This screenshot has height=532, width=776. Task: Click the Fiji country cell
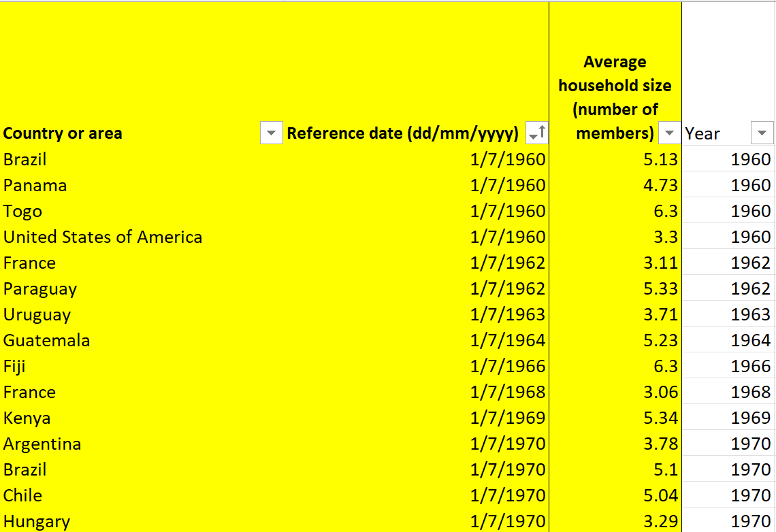pyautogui.click(x=14, y=367)
